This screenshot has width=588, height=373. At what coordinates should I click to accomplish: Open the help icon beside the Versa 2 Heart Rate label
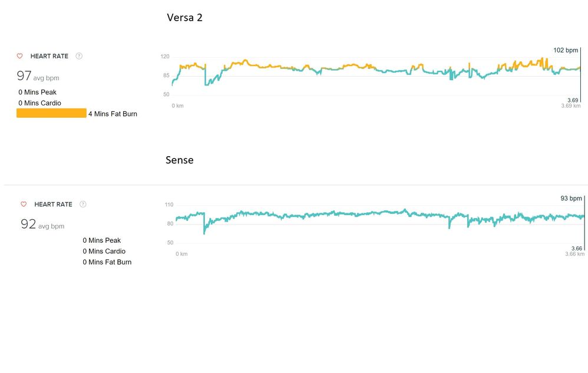point(79,57)
